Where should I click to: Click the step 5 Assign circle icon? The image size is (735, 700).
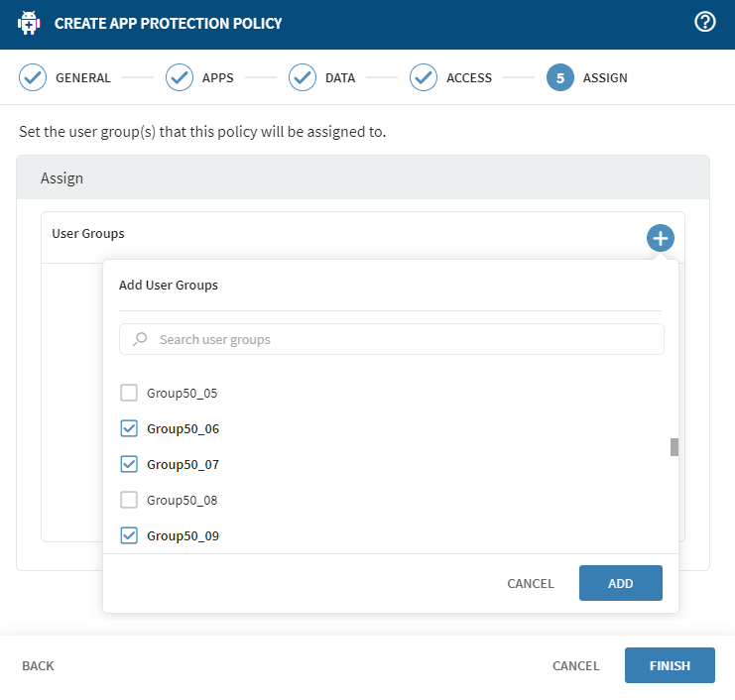pyautogui.click(x=560, y=77)
